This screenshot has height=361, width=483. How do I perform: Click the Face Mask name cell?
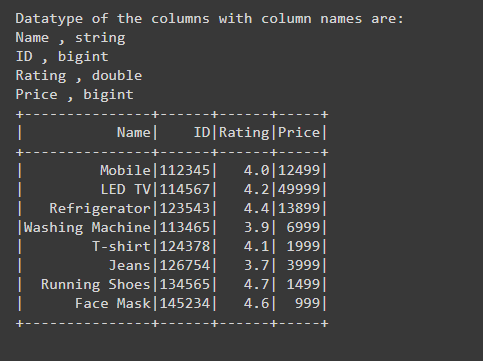point(113,304)
